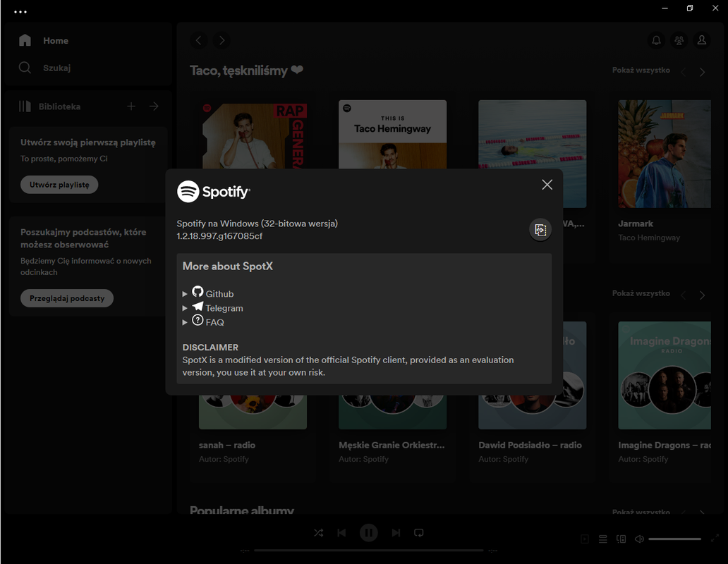Image resolution: width=728 pixels, height=564 pixels.
Task: Expand the library with the arrow icon
Action: coord(154,106)
